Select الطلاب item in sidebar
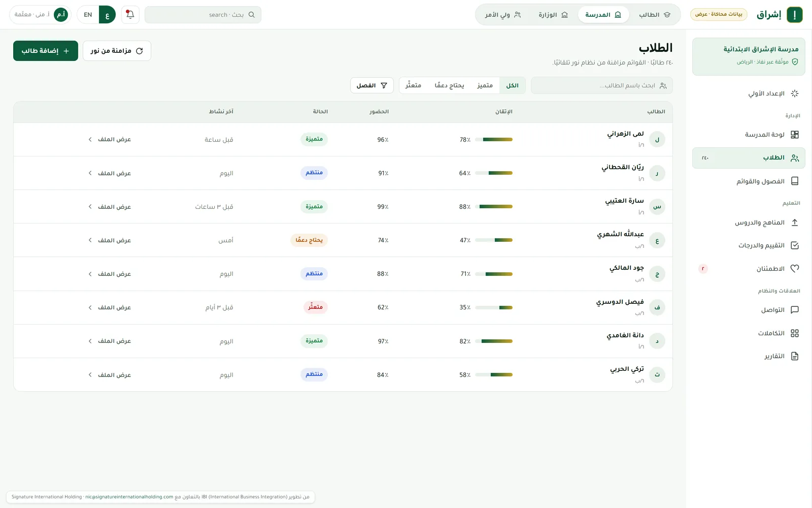This screenshot has height=508, width=812. coord(749,158)
